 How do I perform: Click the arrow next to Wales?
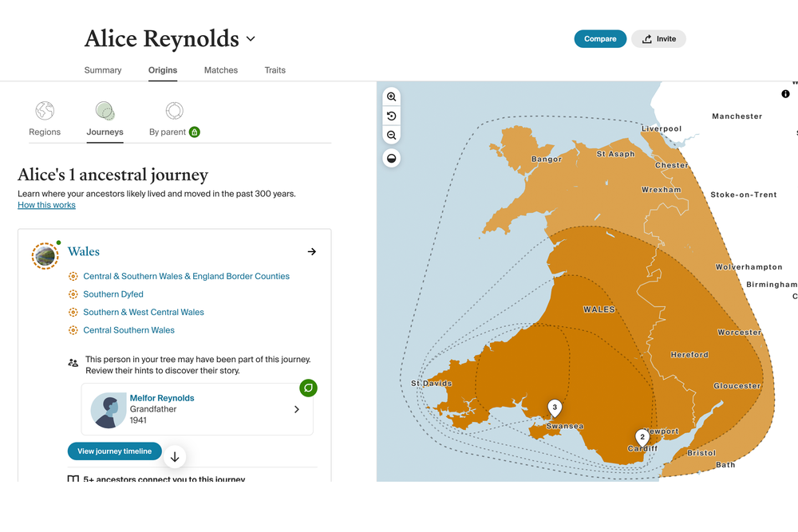click(312, 252)
